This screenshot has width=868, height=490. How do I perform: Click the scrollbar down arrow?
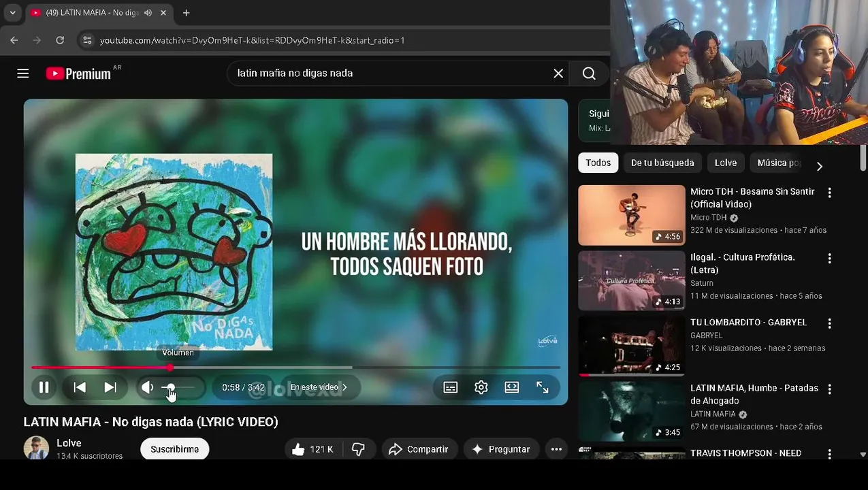pos(863,454)
